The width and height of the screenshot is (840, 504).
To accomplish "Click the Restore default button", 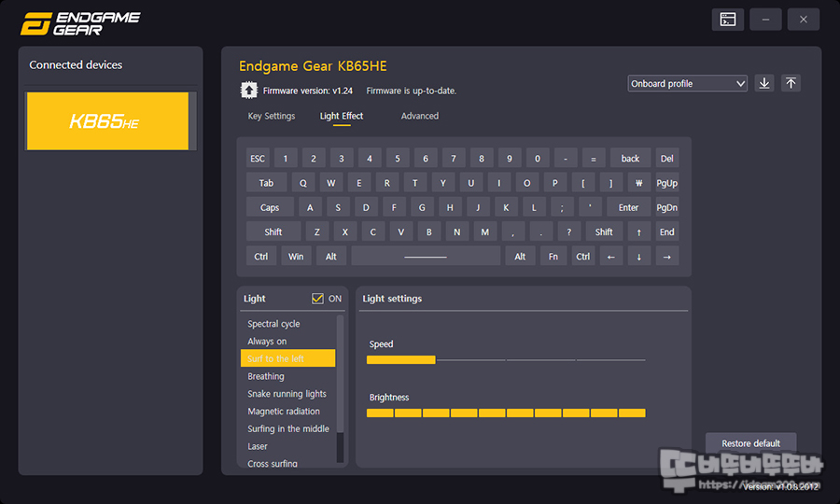I will 750,443.
